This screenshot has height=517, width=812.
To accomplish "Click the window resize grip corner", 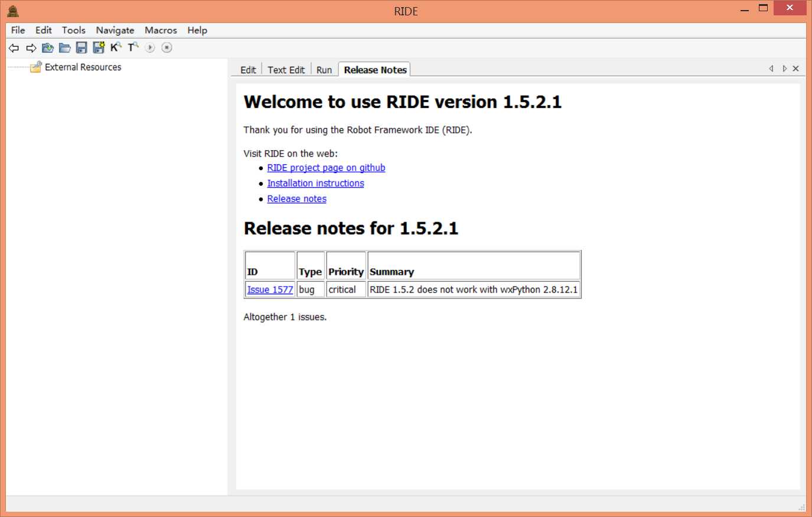I will 801,507.
